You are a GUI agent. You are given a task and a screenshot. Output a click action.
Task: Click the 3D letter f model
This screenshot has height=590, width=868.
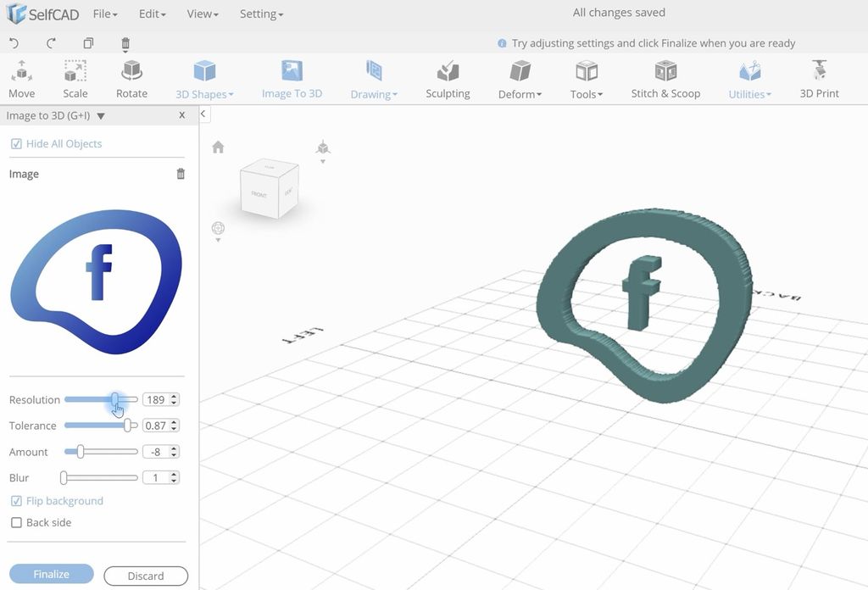coord(641,292)
